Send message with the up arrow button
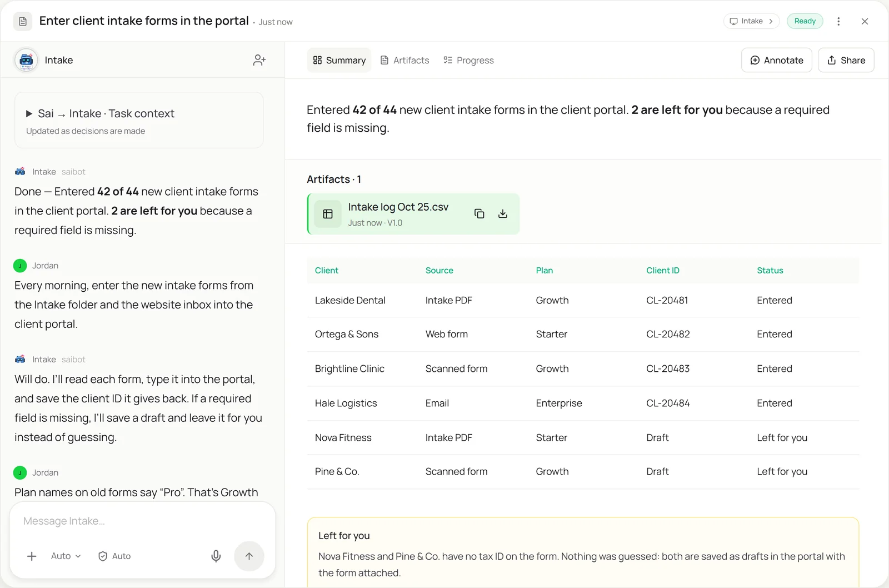Image resolution: width=889 pixels, height=588 pixels. click(x=249, y=556)
